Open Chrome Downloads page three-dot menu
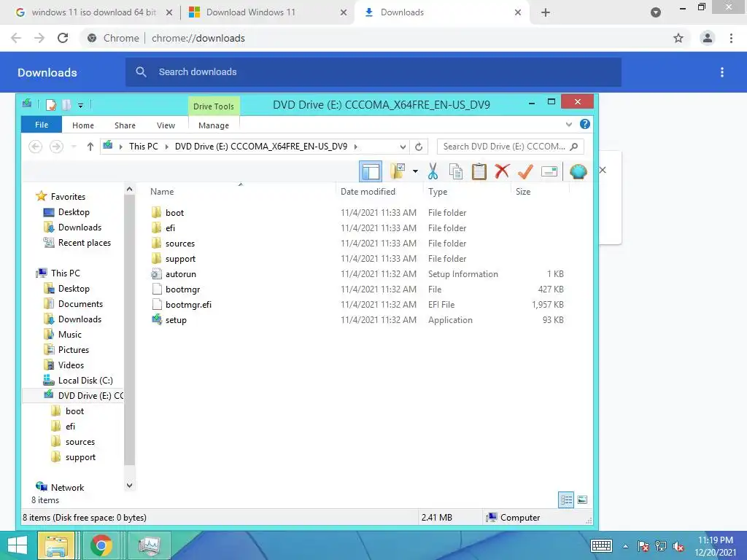Image resolution: width=747 pixels, height=560 pixels. click(722, 72)
